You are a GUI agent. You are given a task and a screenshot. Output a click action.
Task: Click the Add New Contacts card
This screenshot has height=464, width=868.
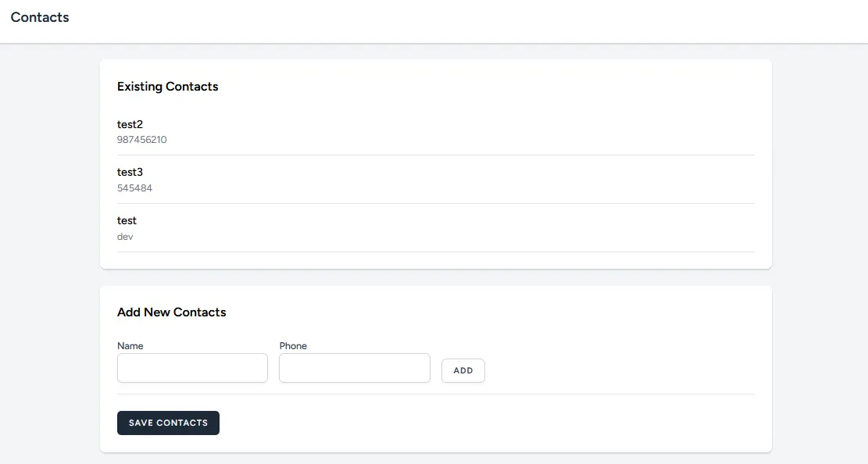(435, 369)
